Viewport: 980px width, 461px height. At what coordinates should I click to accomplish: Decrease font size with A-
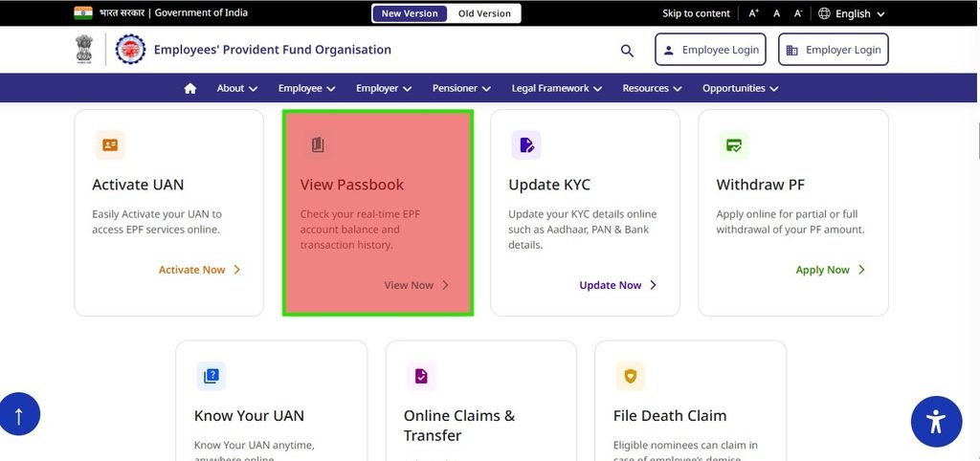[x=797, y=13]
